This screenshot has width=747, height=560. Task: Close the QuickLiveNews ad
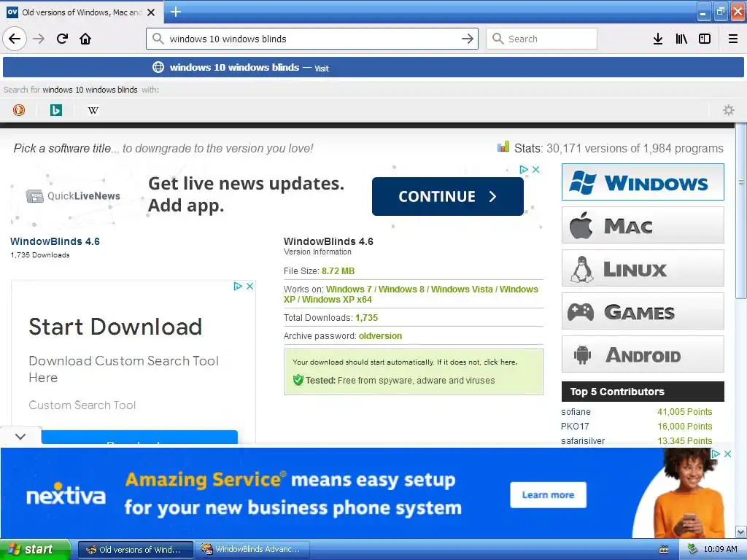pyautogui.click(x=536, y=169)
